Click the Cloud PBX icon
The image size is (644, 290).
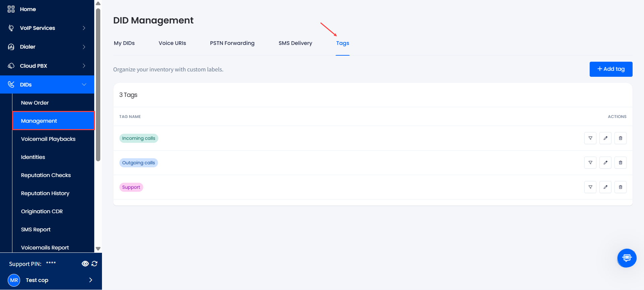[11, 66]
